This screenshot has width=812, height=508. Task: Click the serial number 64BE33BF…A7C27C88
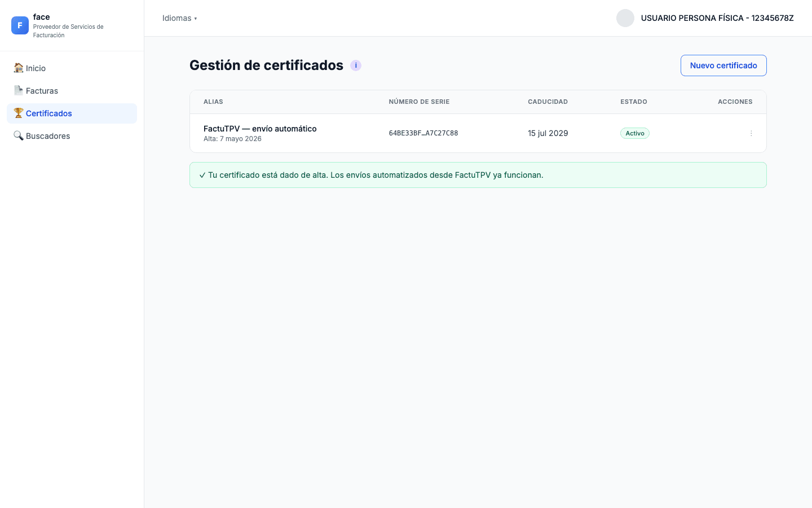click(x=423, y=133)
